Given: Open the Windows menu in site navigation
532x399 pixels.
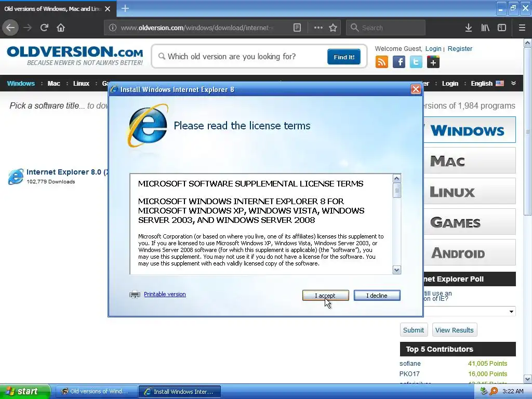Looking at the screenshot, I should tap(21, 84).
